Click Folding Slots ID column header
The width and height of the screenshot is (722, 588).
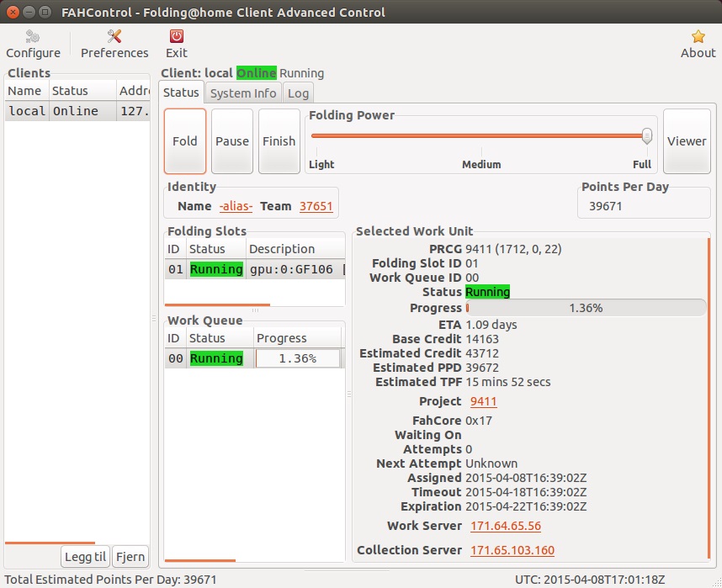175,249
